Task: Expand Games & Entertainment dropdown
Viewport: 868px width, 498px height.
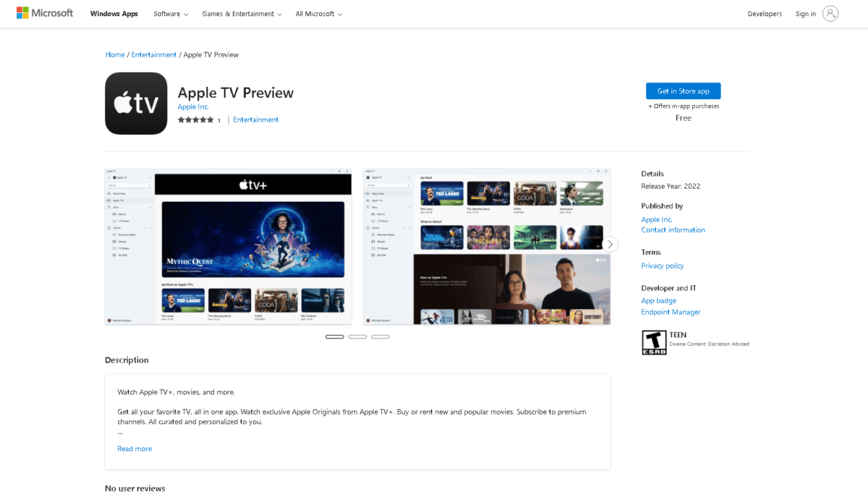Action: tap(242, 14)
